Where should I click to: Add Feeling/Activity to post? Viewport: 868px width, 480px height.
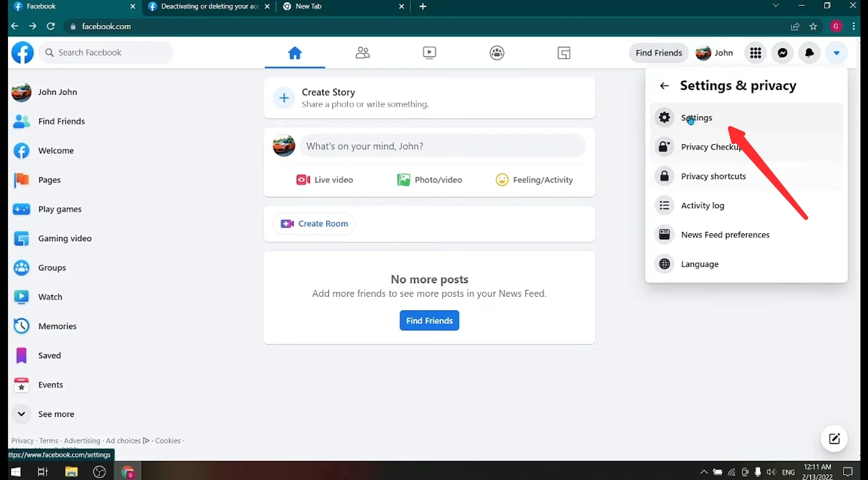click(534, 180)
